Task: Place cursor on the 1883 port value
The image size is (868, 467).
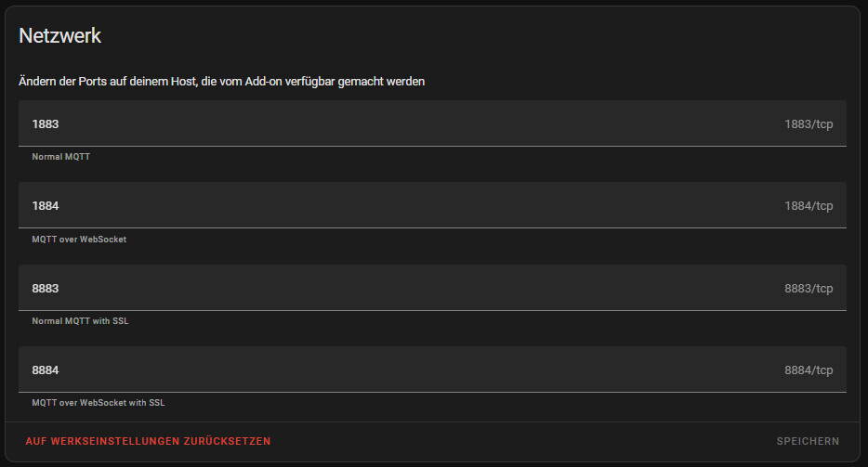Action: tap(46, 123)
